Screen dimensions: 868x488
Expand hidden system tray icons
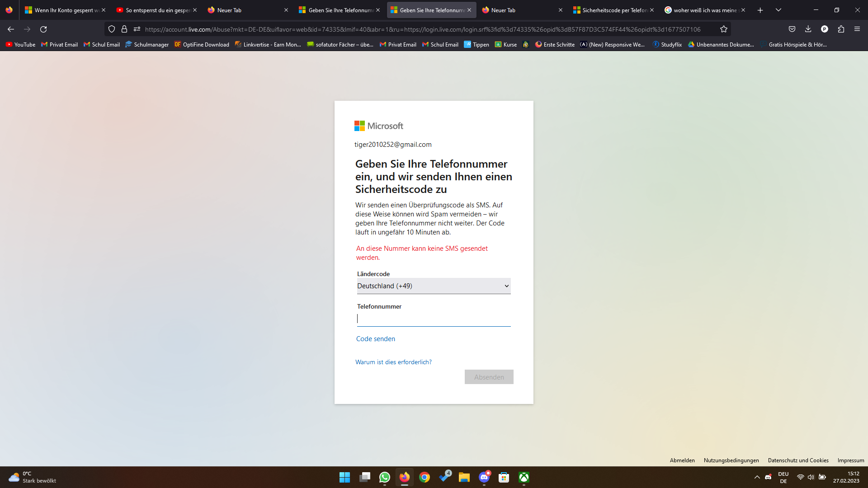click(757, 477)
